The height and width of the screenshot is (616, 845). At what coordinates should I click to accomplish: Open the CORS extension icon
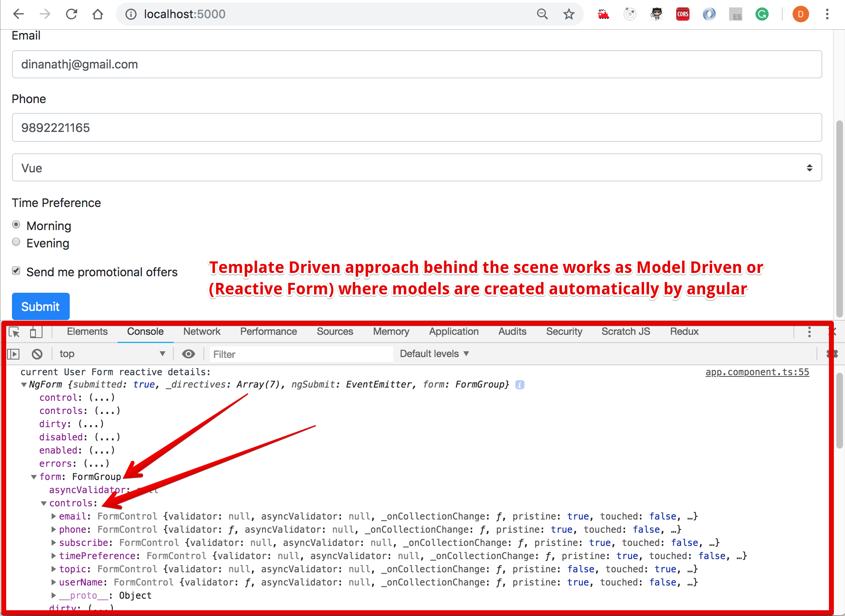(x=682, y=14)
